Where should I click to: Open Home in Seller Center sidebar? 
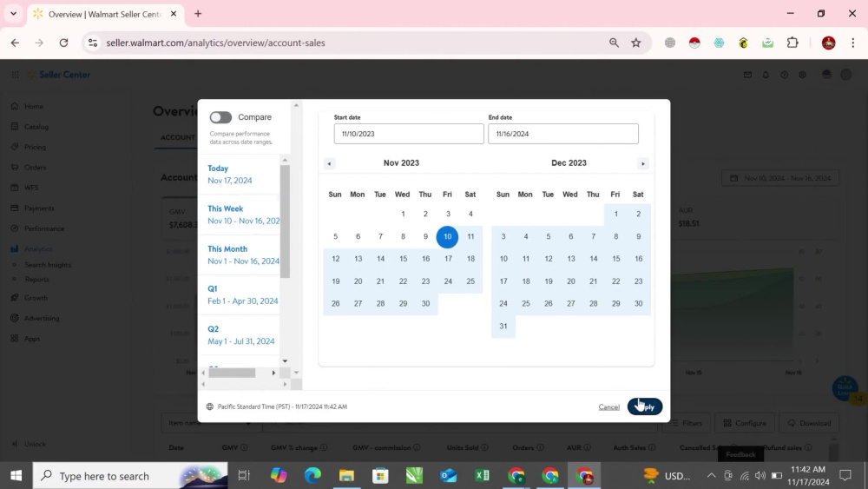(33, 106)
